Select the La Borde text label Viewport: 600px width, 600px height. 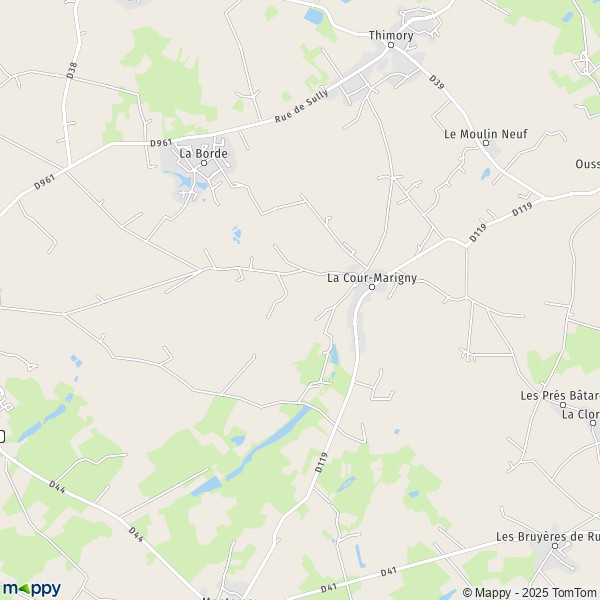(x=204, y=153)
